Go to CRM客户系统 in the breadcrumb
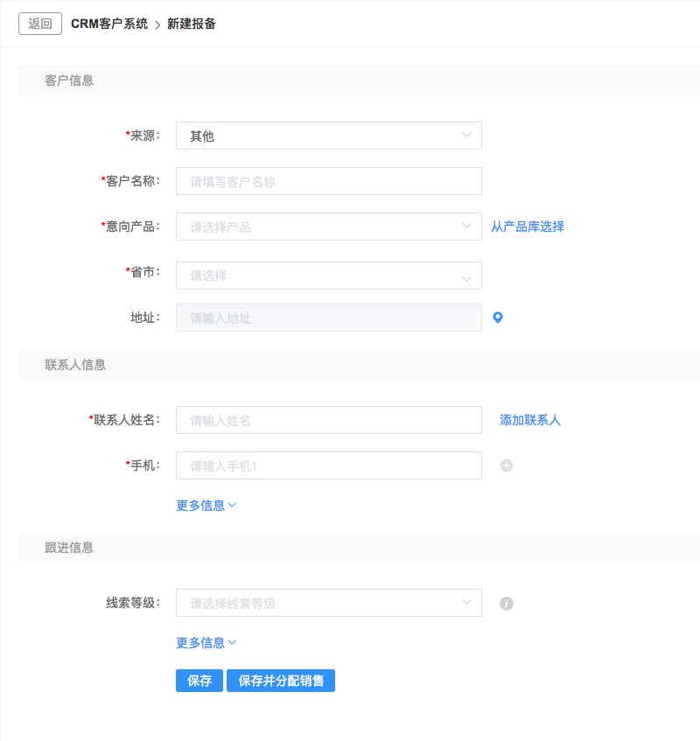 point(109,24)
